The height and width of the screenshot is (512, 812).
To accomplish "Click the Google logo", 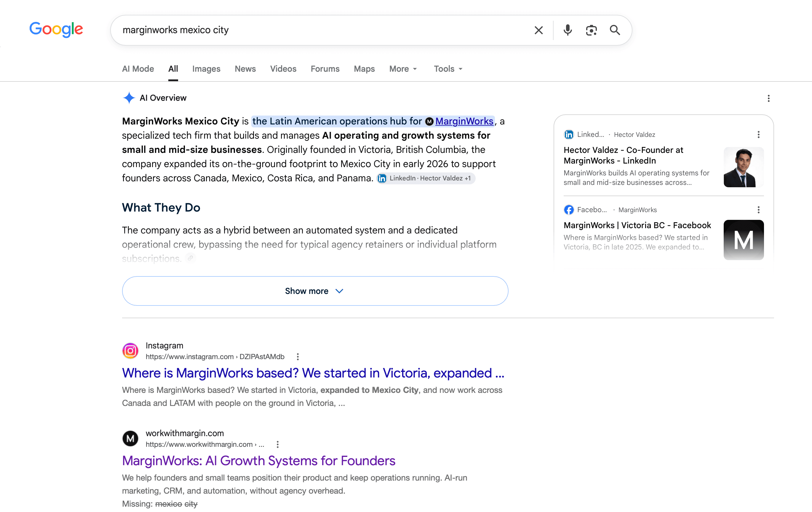I will point(56,29).
